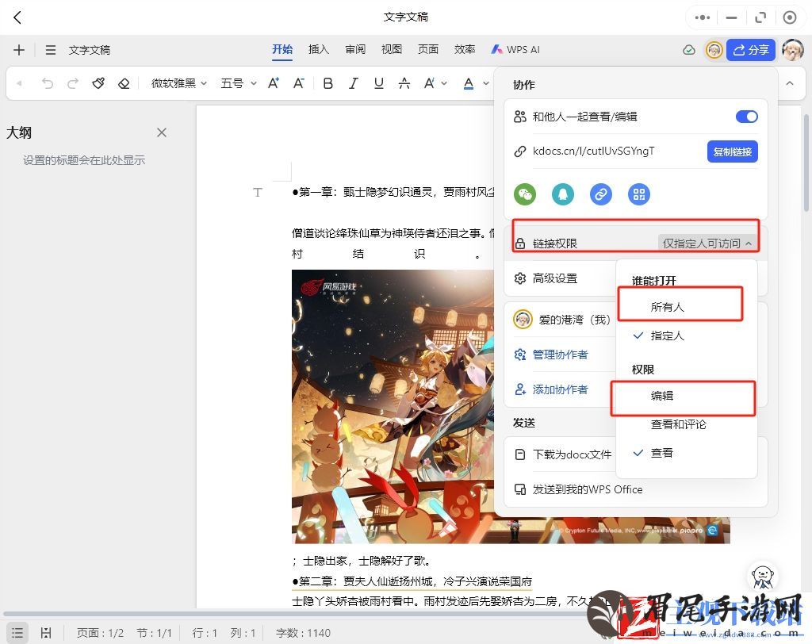Toggle italic formatting
Viewport: 812px width, 644px height.
pos(353,83)
